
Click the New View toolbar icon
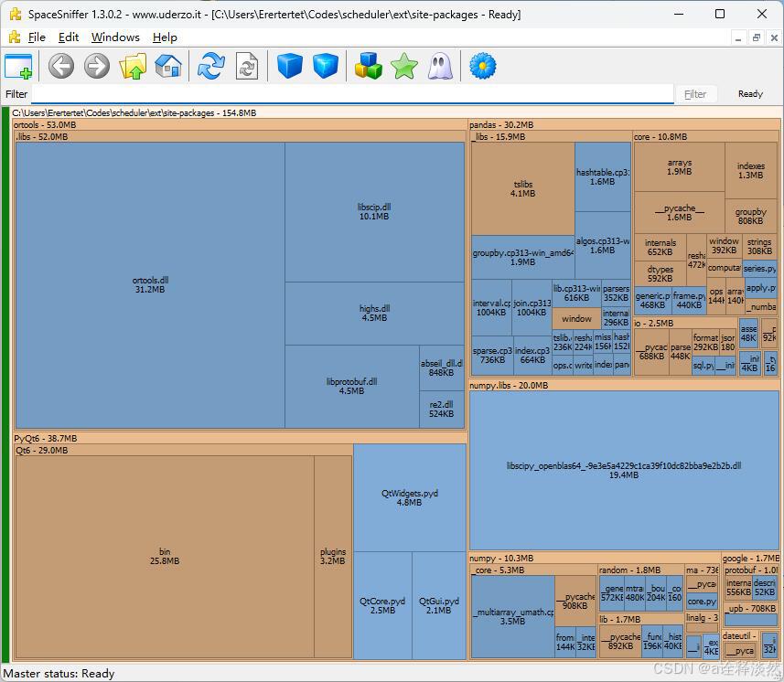(x=18, y=66)
